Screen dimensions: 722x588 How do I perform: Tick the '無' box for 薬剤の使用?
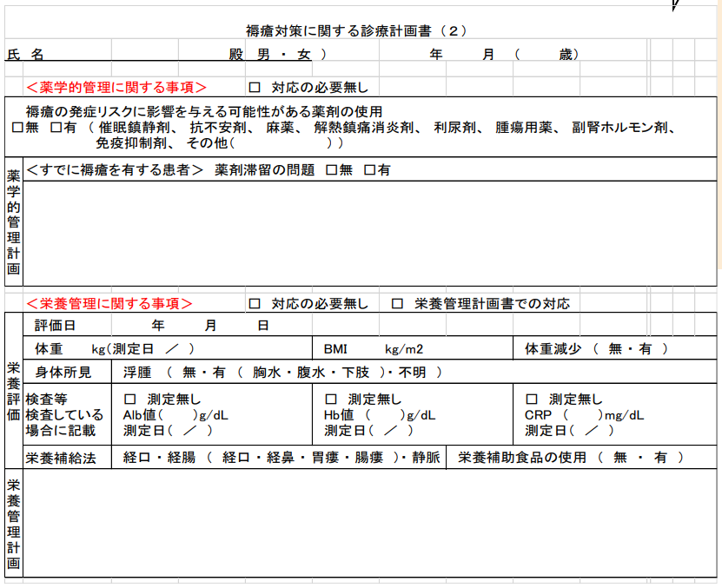(x=17, y=128)
